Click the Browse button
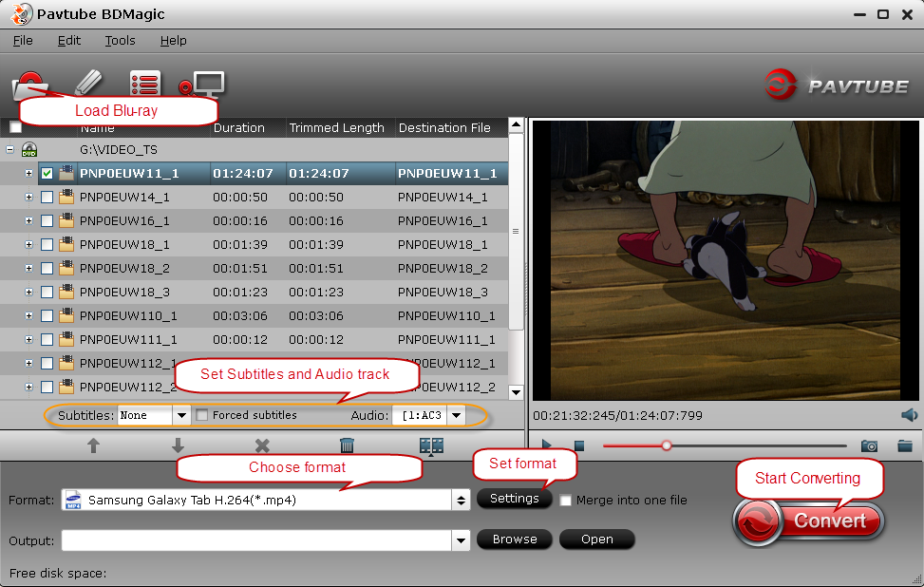Screen dimensions: 924x587 pyautogui.click(x=515, y=540)
